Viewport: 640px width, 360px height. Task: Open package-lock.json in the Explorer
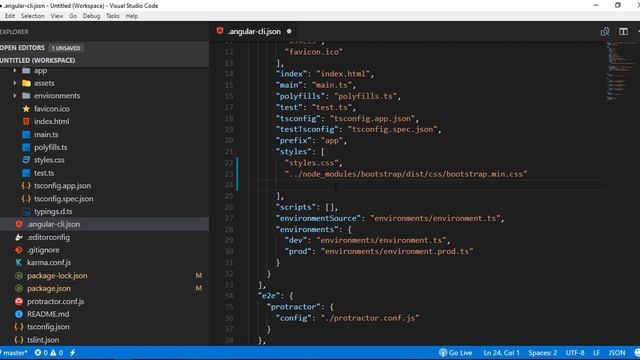pos(57,276)
